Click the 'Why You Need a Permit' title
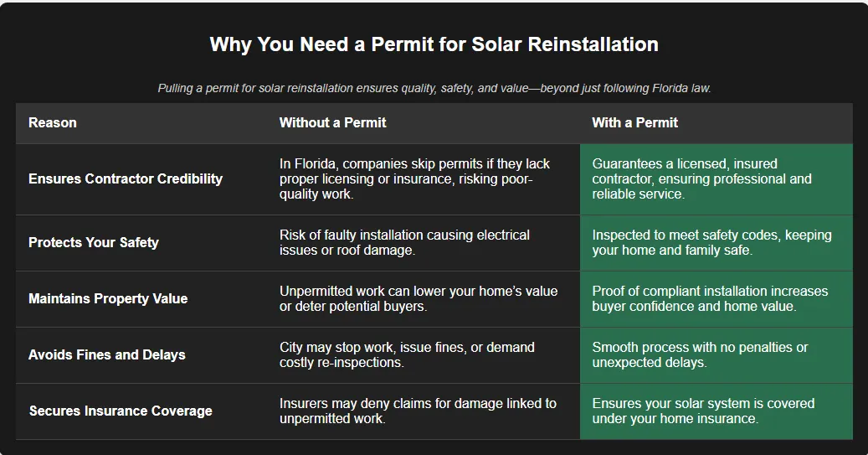Image resolution: width=868 pixels, height=455 pixels. point(434,44)
